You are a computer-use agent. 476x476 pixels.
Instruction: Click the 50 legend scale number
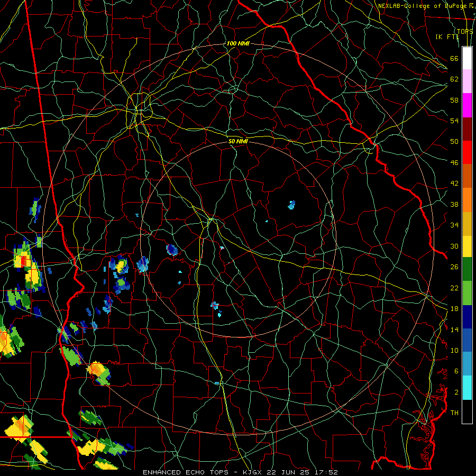(x=454, y=141)
